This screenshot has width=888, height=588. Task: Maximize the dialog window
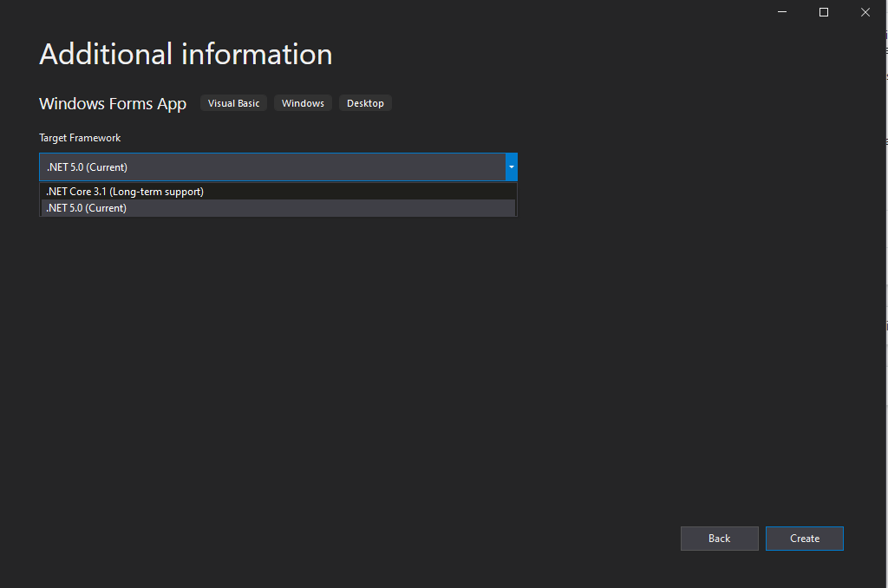(824, 12)
